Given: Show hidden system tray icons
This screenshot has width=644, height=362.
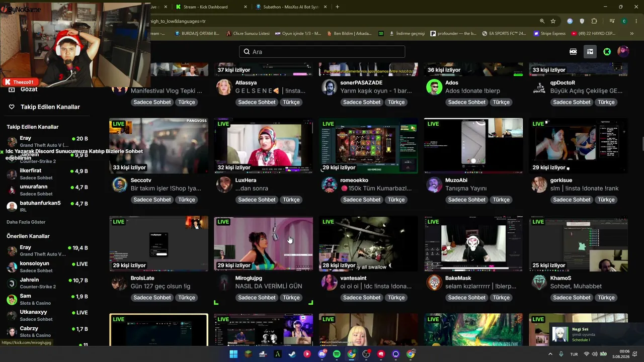Looking at the screenshot, I should [550, 354].
